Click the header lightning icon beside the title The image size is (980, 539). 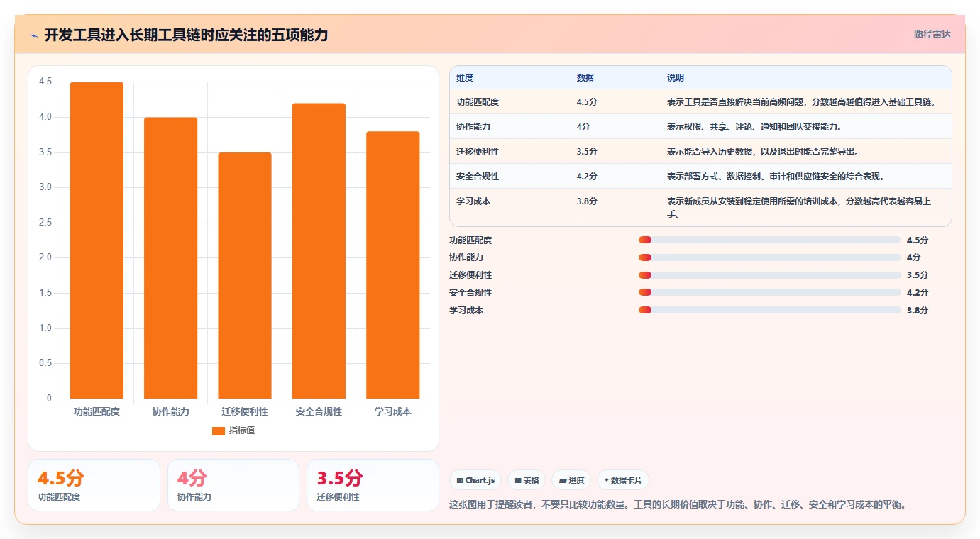tap(34, 35)
